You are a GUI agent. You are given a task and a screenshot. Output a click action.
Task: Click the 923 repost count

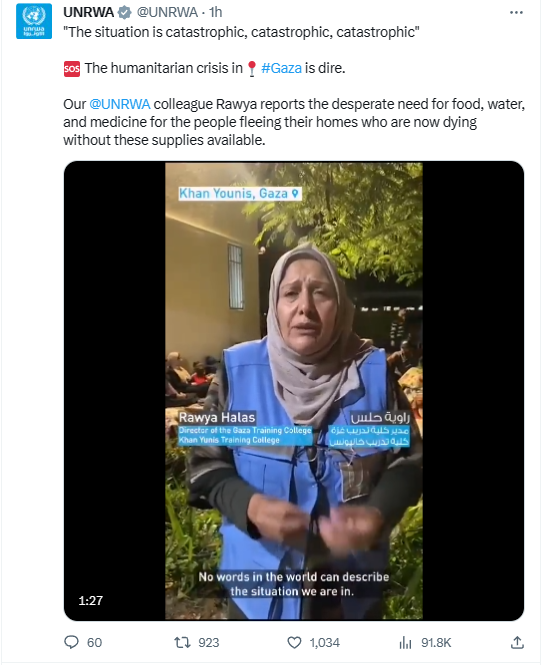[x=209, y=643]
